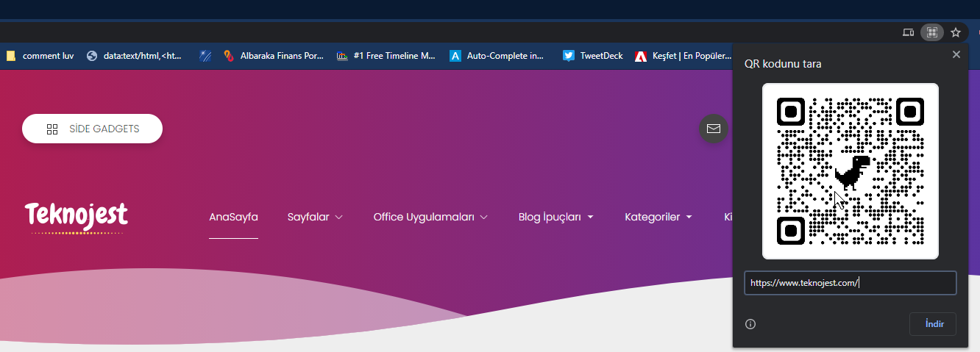This screenshot has height=352, width=980.
Task: Open the SİDE GADGETS button
Action: click(92, 129)
